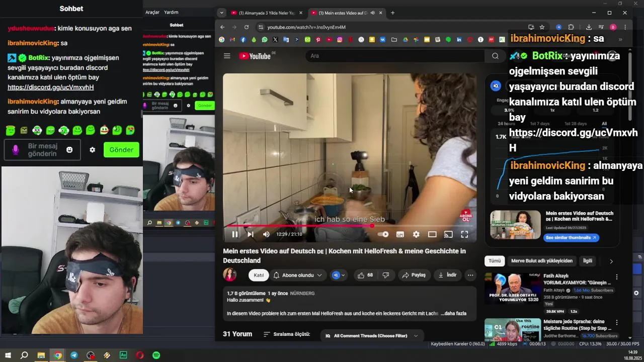Switch to 'Almanyada 3 Yılda Neler' tab
644x362 pixels.
(266, 13)
